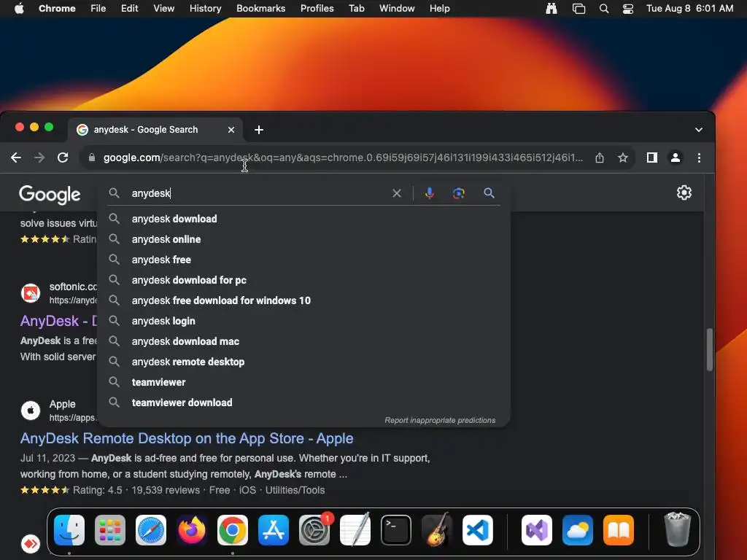
Task: Open the Edit menu
Action: click(130, 8)
